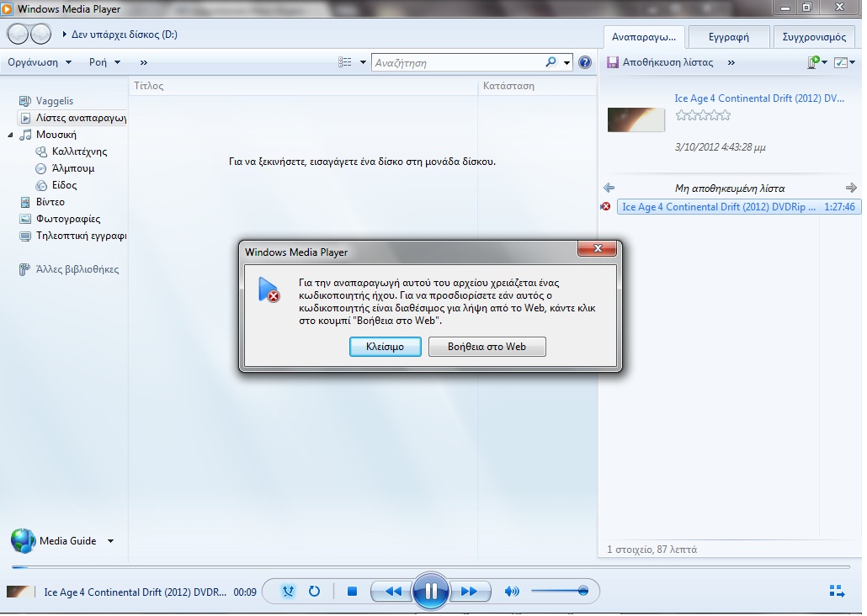Switch to the Εγγραφή tab
Screen dimensions: 867x616
[728, 37]
